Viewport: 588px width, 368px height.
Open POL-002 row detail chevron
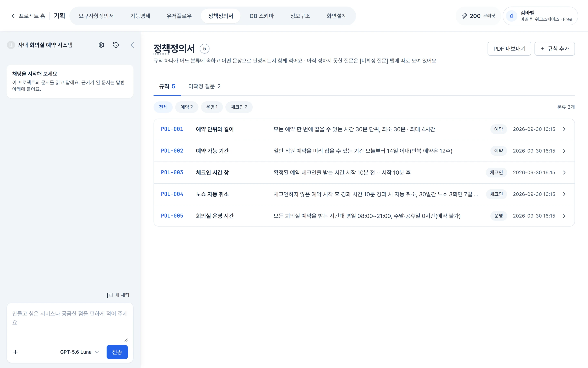[564, 151]
